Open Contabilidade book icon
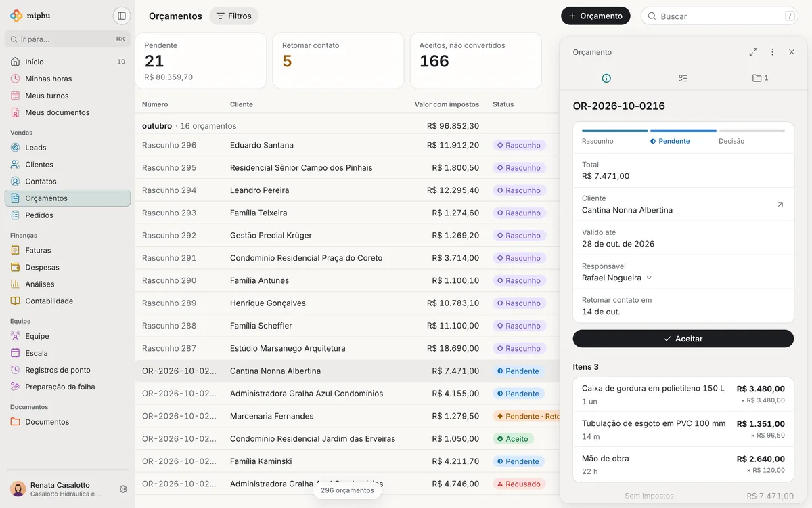This screenshot has height=508, width=812. 16,301
